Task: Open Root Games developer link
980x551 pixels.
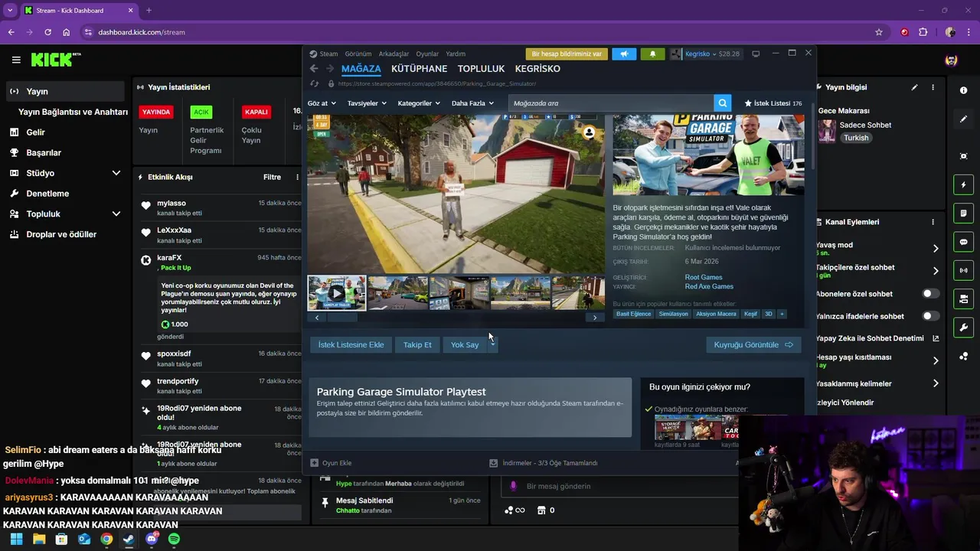Action: 703,277
